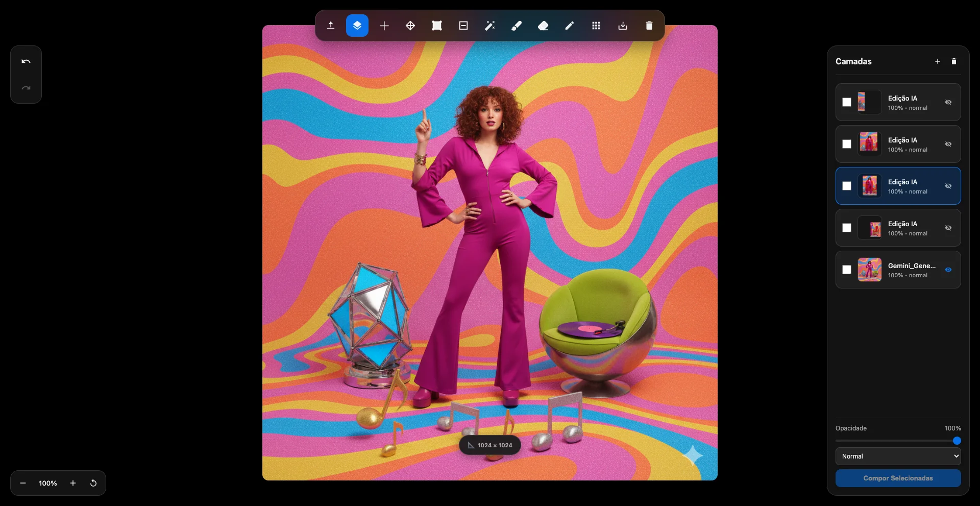Select the Pencil tool
The width and height of the screenshot is (980, 506).
(569, 26)
